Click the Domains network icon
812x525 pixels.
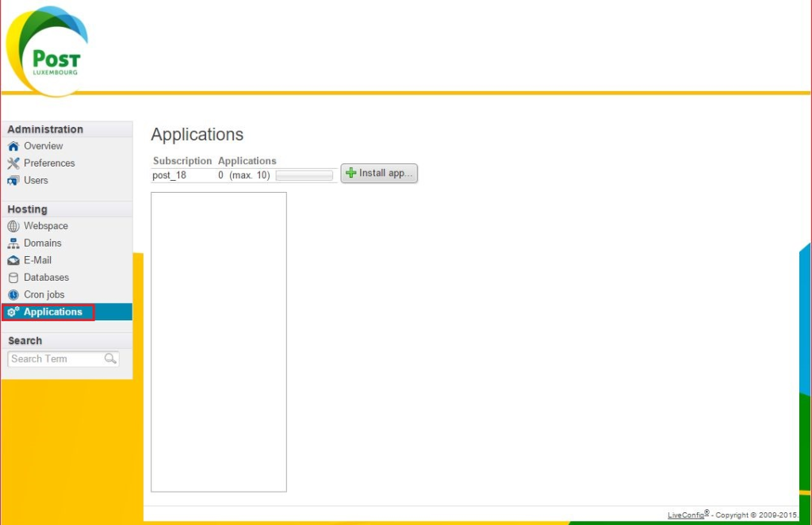pos(13,243)
